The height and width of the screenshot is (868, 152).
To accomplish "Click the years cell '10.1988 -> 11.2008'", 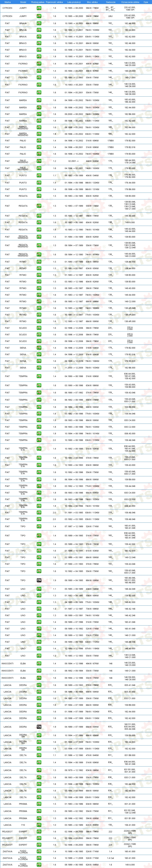I will coord(74,858).
